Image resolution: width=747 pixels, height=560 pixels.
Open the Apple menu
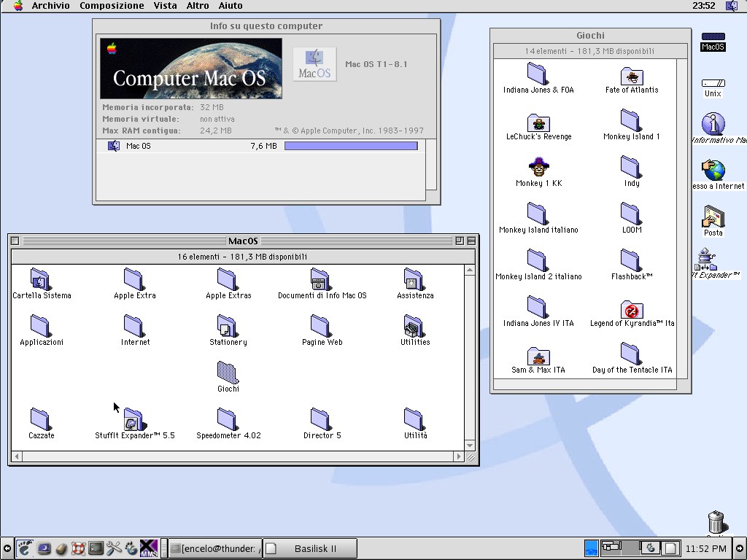[x=18, y=6]
